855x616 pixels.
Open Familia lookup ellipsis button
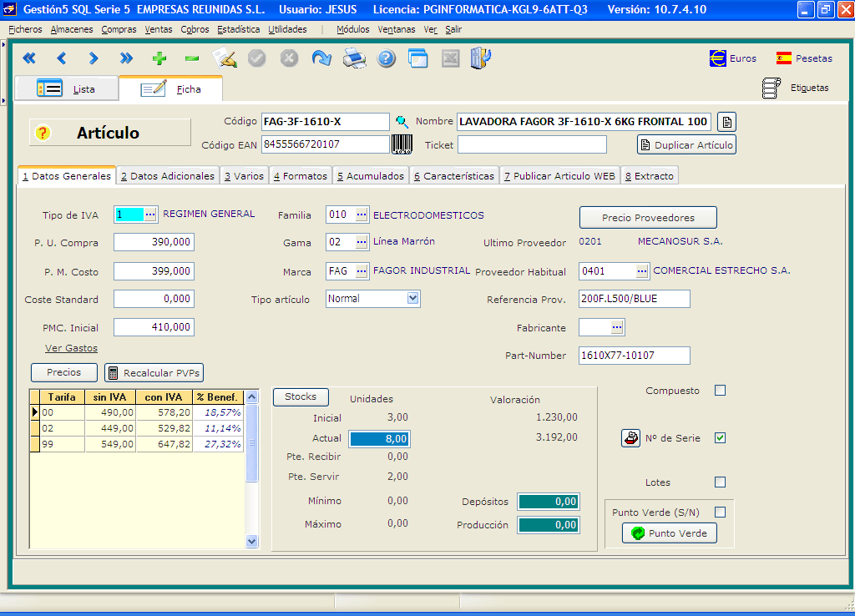(x=361, y=215)
